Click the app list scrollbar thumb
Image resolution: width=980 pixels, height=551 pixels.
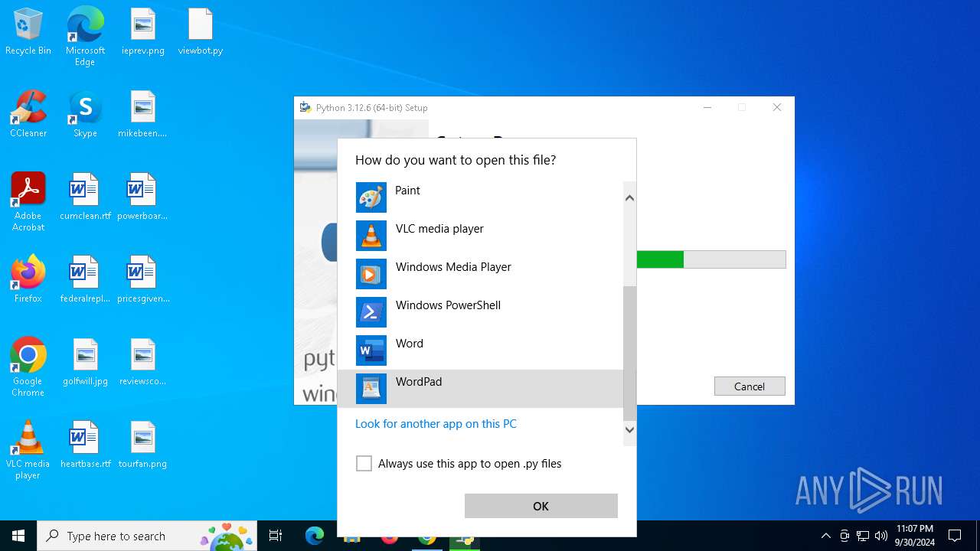coord(629,354)
